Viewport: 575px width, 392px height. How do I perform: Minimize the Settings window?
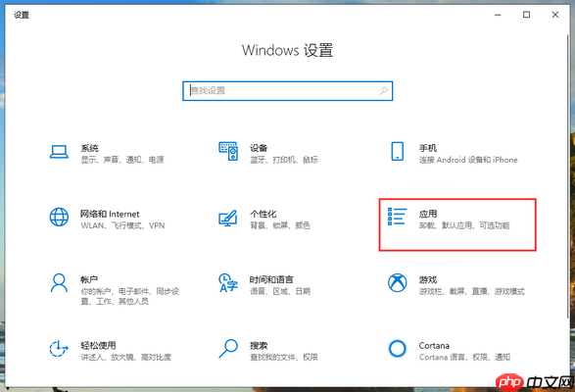pos(498,15)
